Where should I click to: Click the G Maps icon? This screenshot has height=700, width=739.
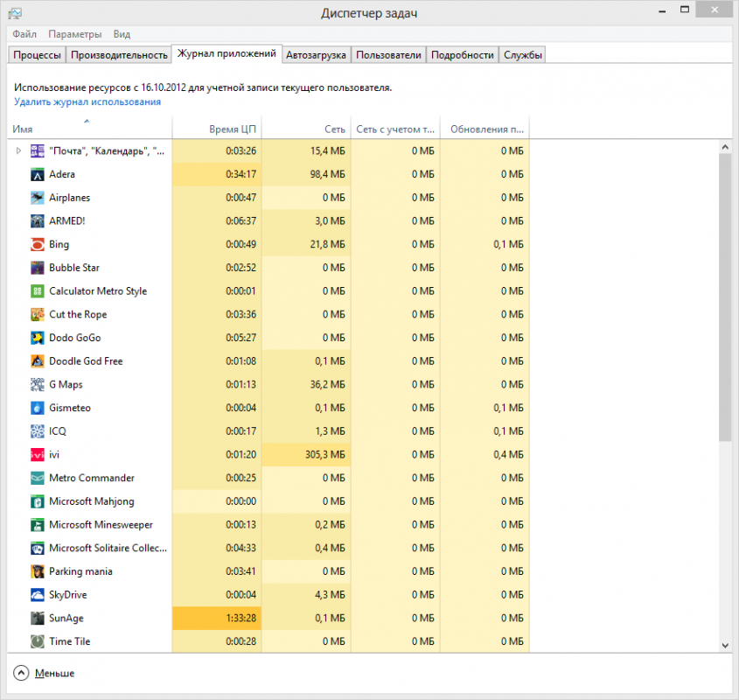tap(38, 384)
